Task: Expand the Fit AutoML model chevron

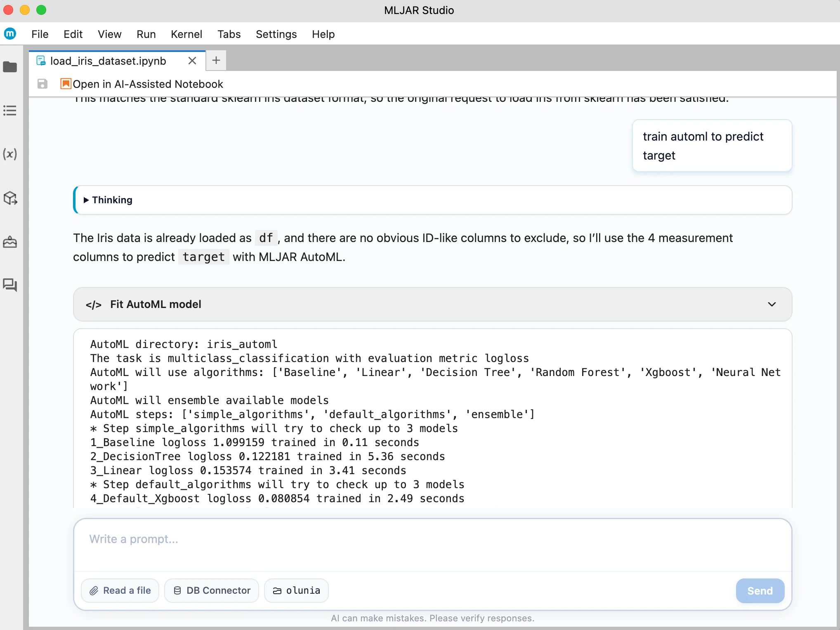Action: pyautogui.click(x=772, y=304)
